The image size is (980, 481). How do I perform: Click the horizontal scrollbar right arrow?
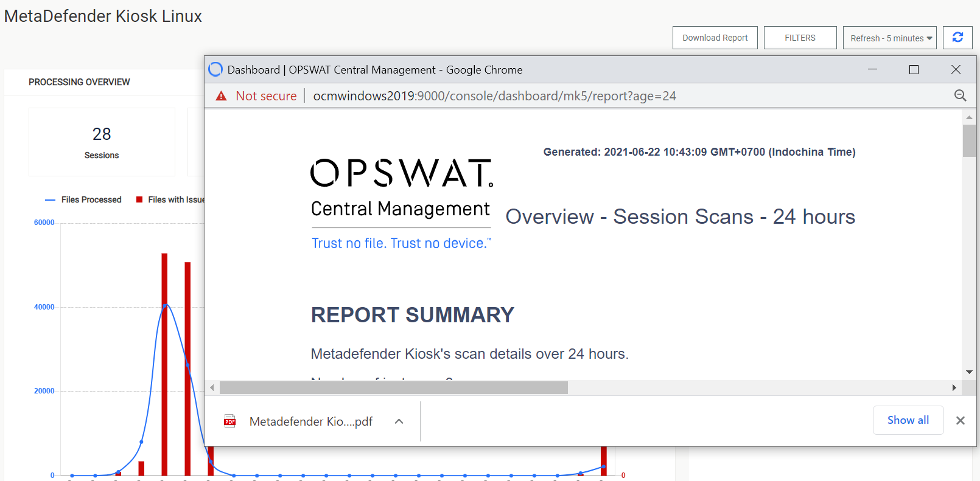tap(954, 387)
